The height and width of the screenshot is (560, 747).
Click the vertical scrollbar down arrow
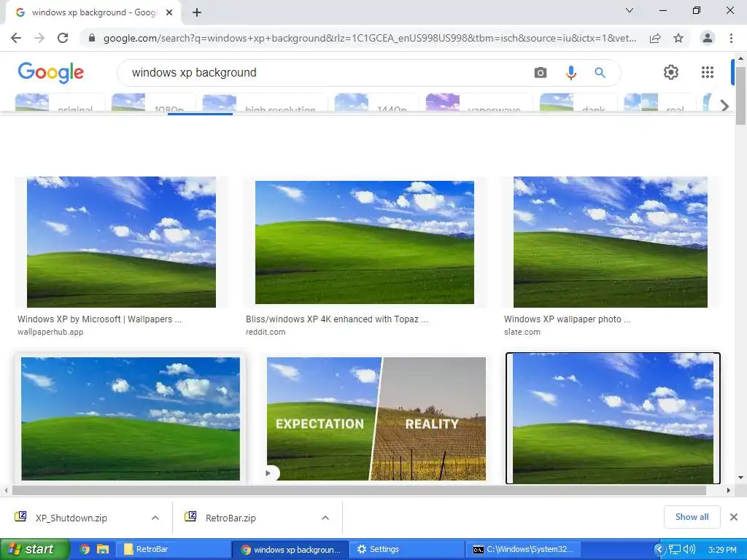coord(740,477)
